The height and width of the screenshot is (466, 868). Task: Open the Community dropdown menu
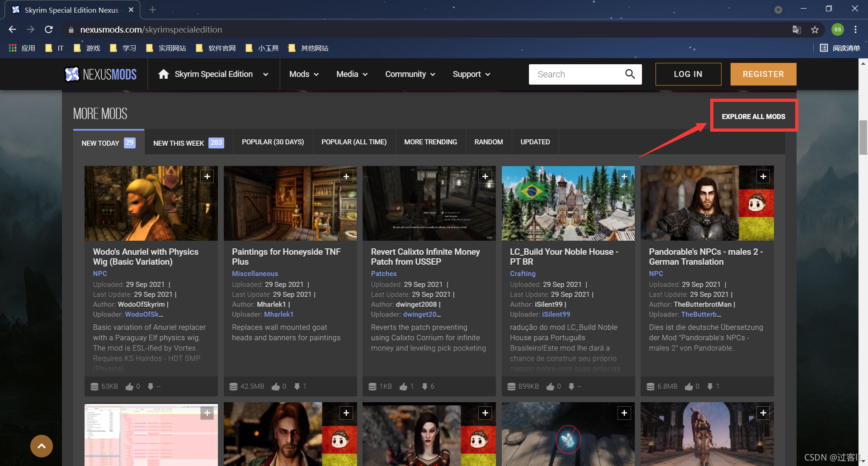click(x=410, y=74)
